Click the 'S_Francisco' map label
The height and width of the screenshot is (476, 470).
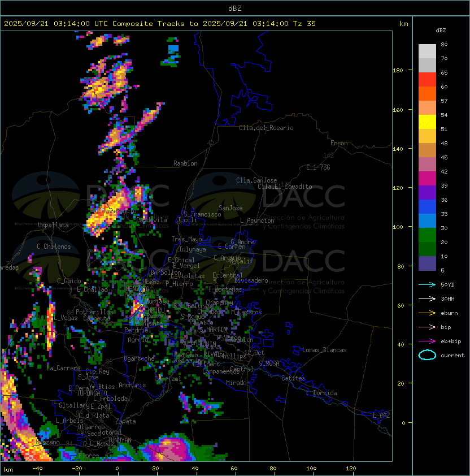click(202, 214)
